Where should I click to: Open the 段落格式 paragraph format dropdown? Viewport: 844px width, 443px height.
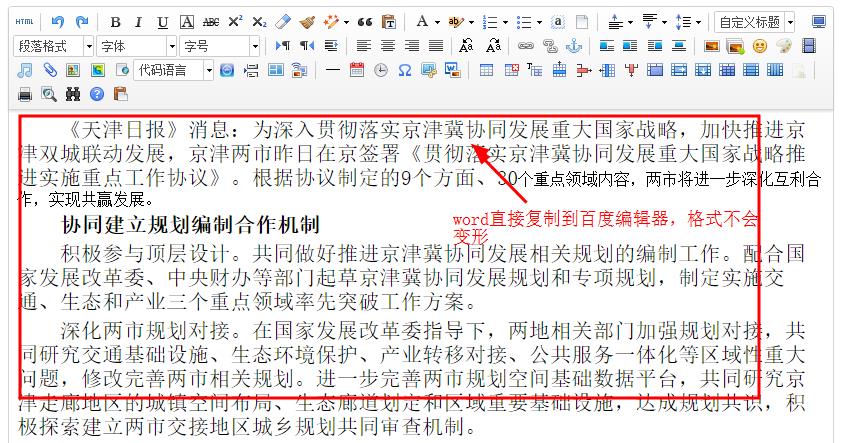(x=54, y=46)
